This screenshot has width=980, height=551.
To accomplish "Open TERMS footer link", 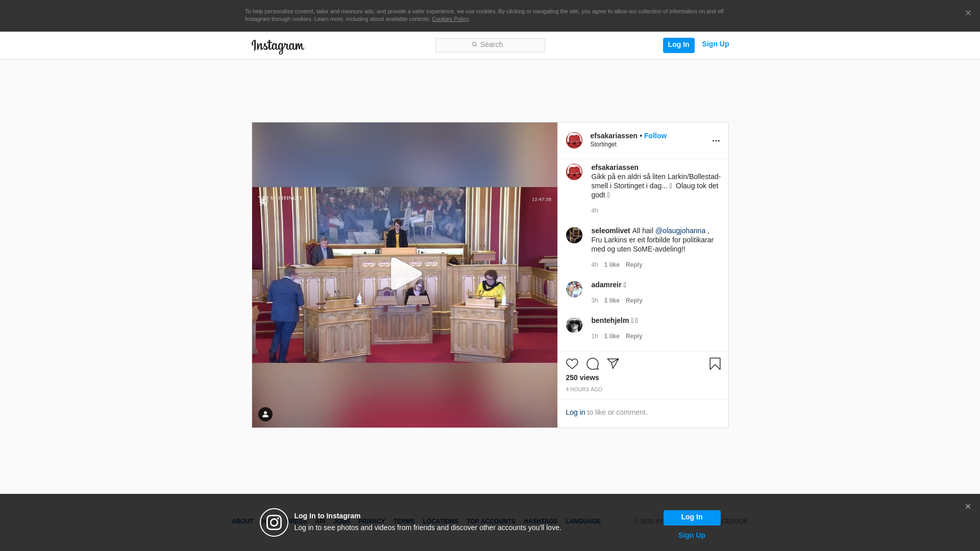I will coord(404,521).
